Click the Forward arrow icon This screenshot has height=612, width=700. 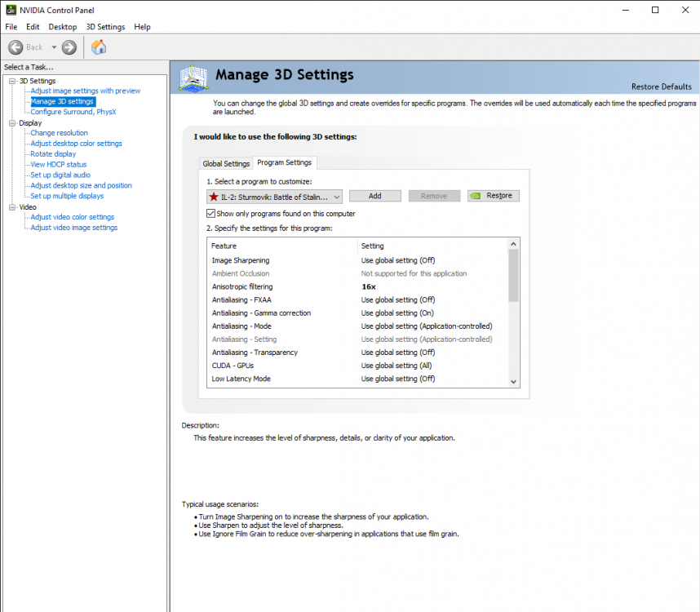pyautogui.click(x=69, y=47)
